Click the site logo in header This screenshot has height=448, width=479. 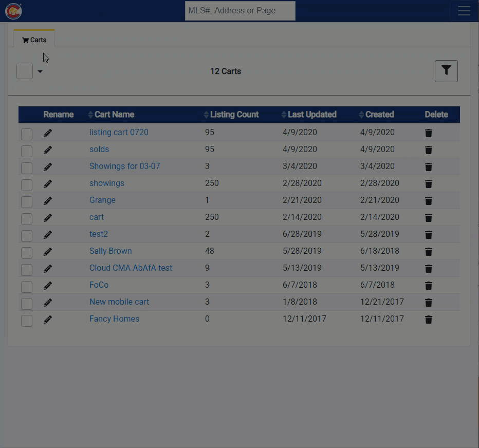click(14, 11)
